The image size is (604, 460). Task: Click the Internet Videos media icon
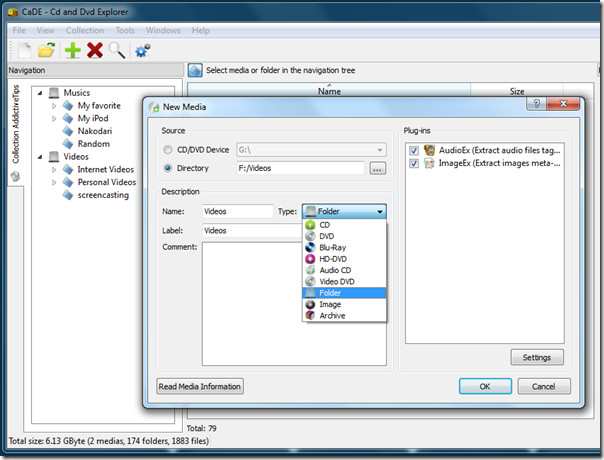(68, 170)
